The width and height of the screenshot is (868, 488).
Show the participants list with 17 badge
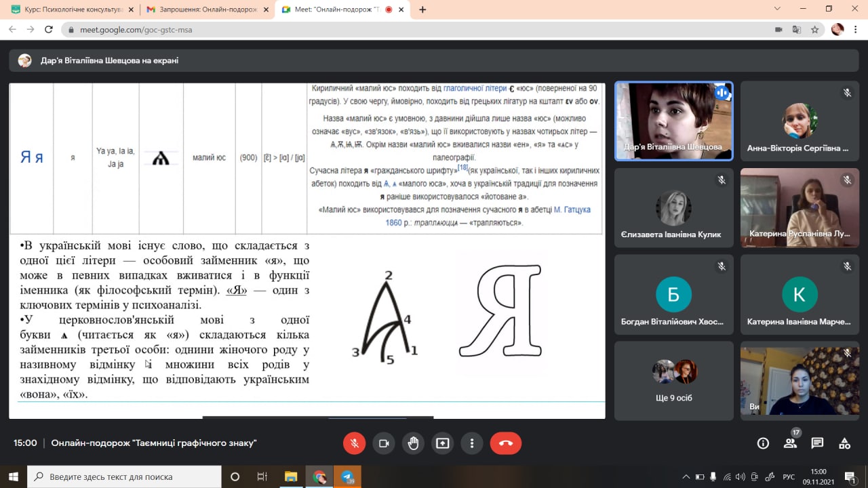click(790, 443)
